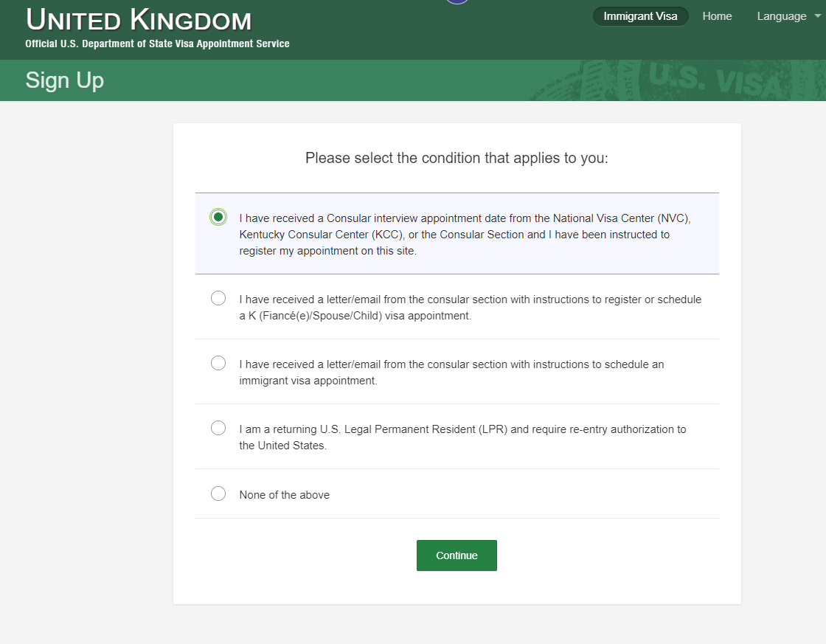Click the caret arrow beside Language
The height and width of the screenshot is (644, 826).
tap(818, 16)
